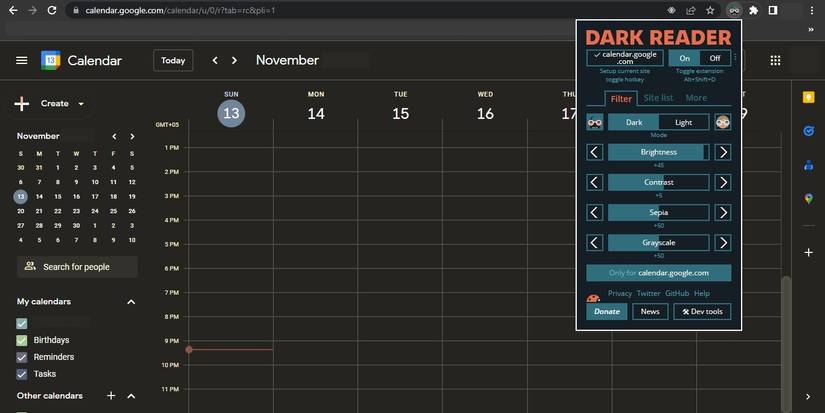Add other calendars with the plus icon
The image size is (825, 413).
(x=111, y=396)
